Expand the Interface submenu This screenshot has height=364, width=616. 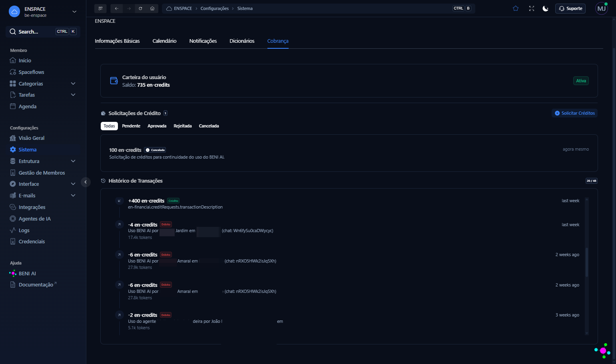tap(73, 184)
